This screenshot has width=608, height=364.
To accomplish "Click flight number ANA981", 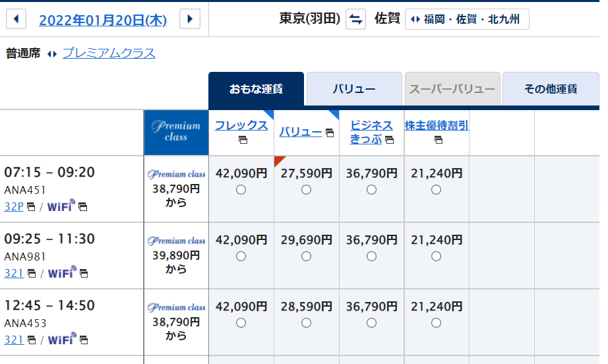I will click(25, 257).
